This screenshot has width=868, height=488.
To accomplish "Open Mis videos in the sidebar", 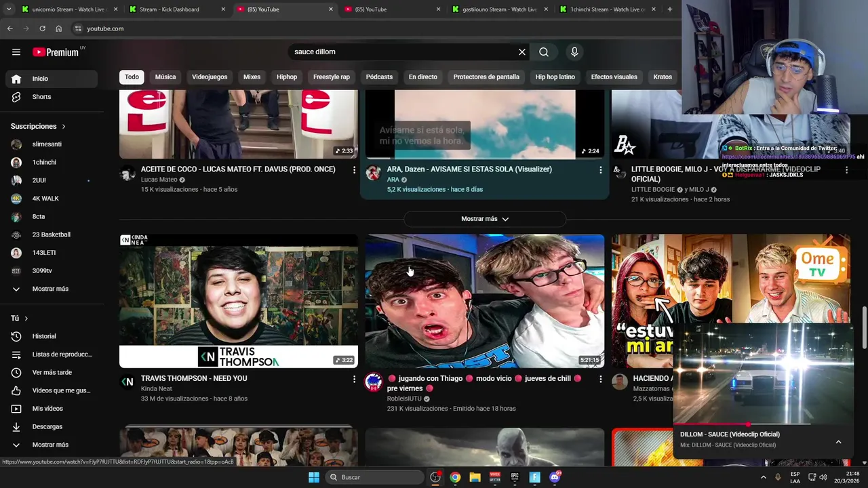I will click(52, 409).
